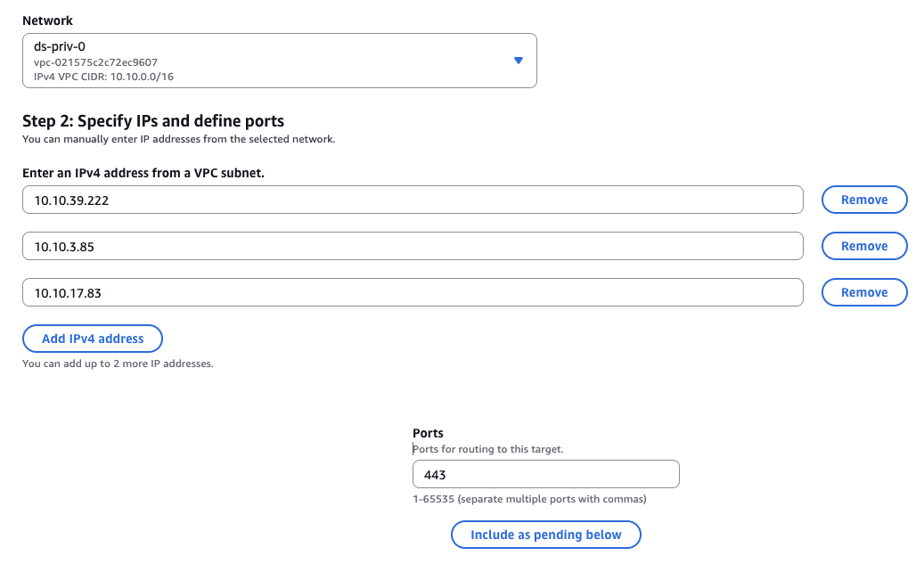Focus the IP field containing 10.10.17.83
This screenshot has height=564, width=924.
412,292
